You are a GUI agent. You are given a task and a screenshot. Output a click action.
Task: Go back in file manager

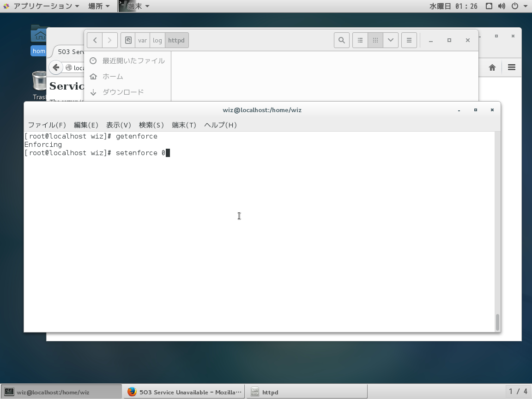point(95,40)
